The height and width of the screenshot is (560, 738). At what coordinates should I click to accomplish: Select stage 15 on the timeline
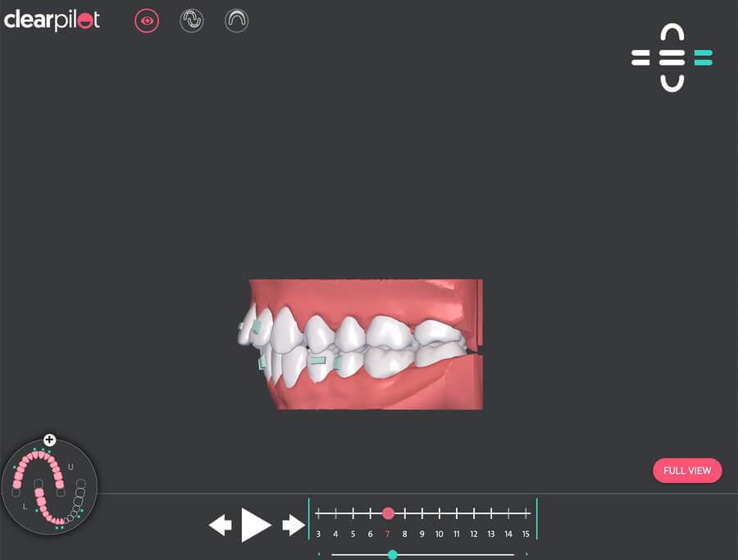tap(526, 514)
